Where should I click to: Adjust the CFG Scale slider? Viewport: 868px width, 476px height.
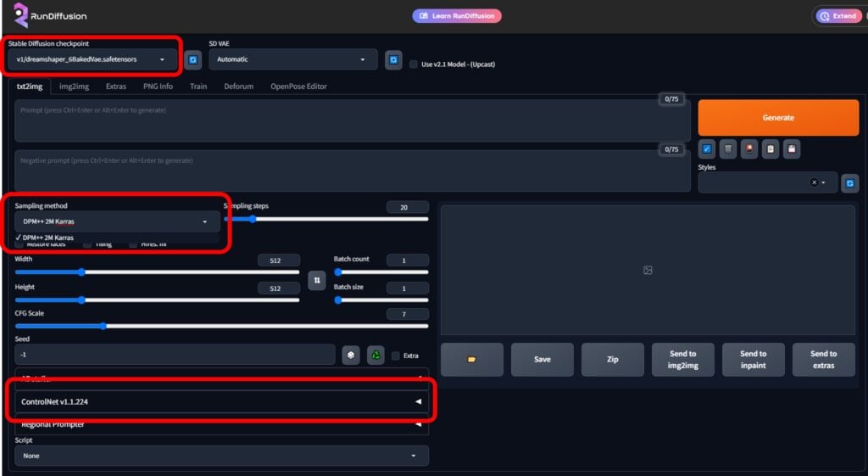coord(221,326)
